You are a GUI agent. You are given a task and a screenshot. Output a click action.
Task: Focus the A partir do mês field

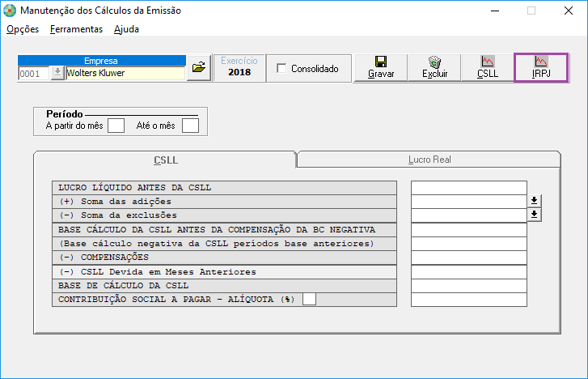point(116,126)
